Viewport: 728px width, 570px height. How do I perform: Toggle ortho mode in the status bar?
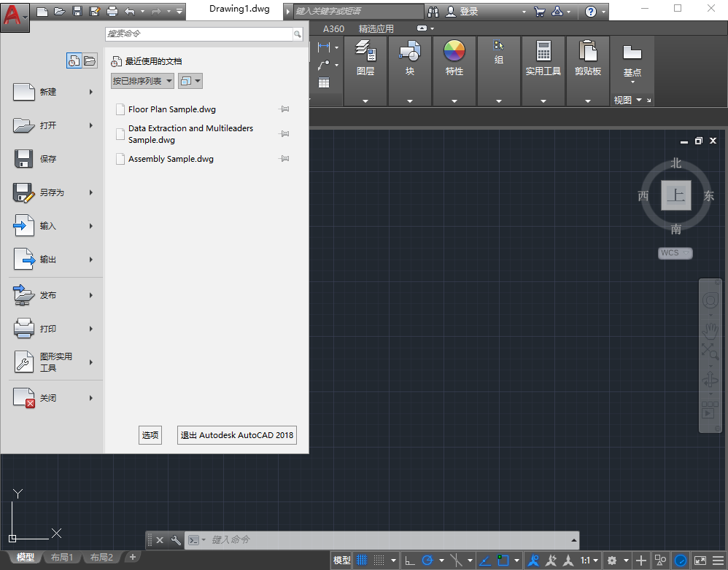click(x=410, y=561)
